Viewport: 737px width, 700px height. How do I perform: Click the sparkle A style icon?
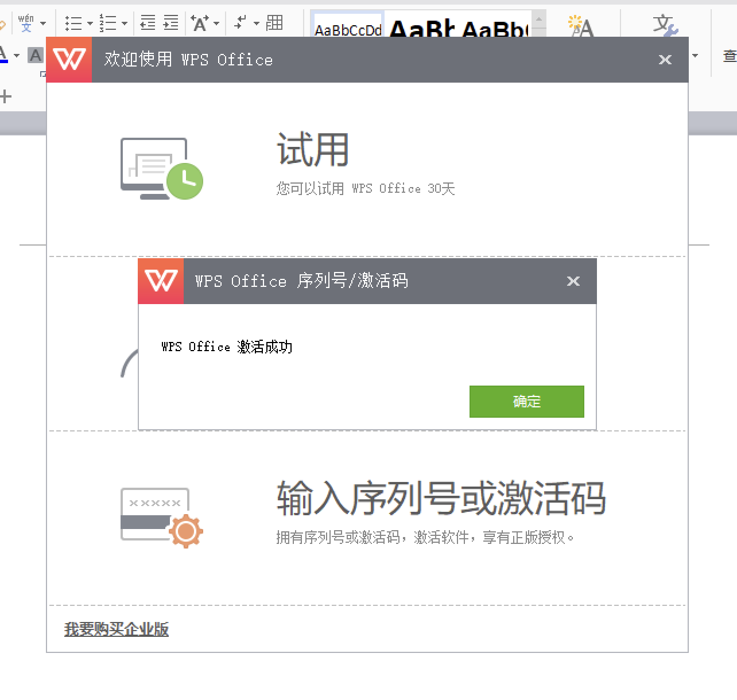tap(580, 25)
